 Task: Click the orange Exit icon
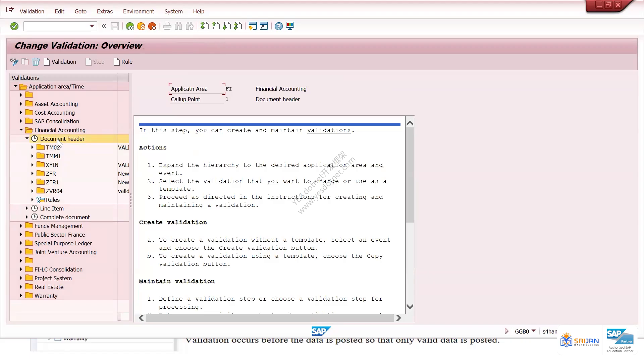tap(141, 26)
